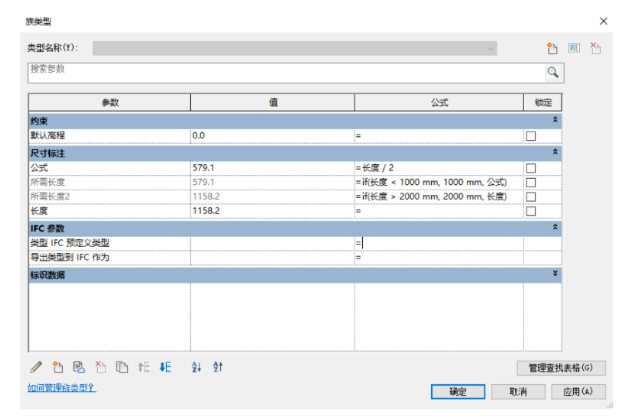Click the copy parameter icon in bottom toolbar
This screenshot has width=625, height=419.
pos(122,367)
